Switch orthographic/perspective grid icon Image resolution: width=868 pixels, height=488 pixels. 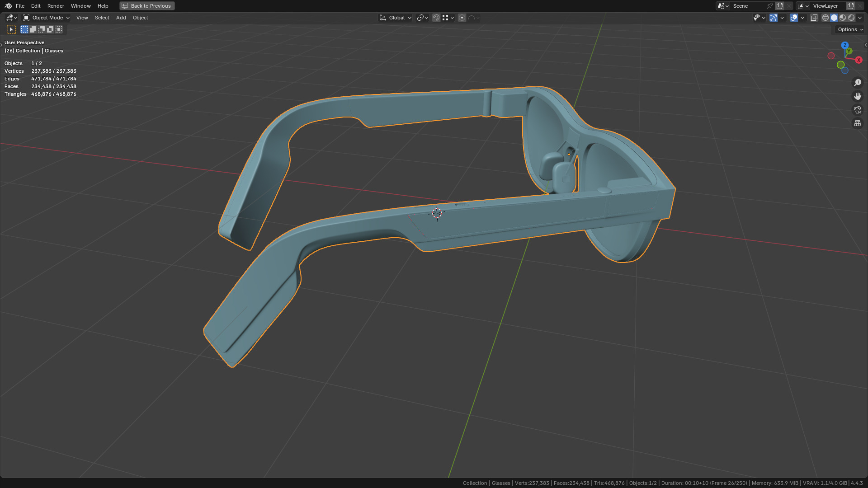click(x=857, y=123)
